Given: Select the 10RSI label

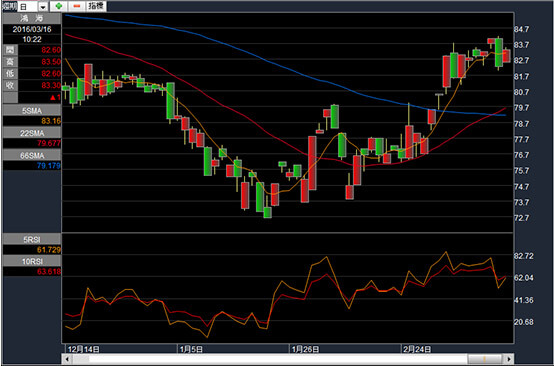Looking at the screenshot, I should 32,261.
